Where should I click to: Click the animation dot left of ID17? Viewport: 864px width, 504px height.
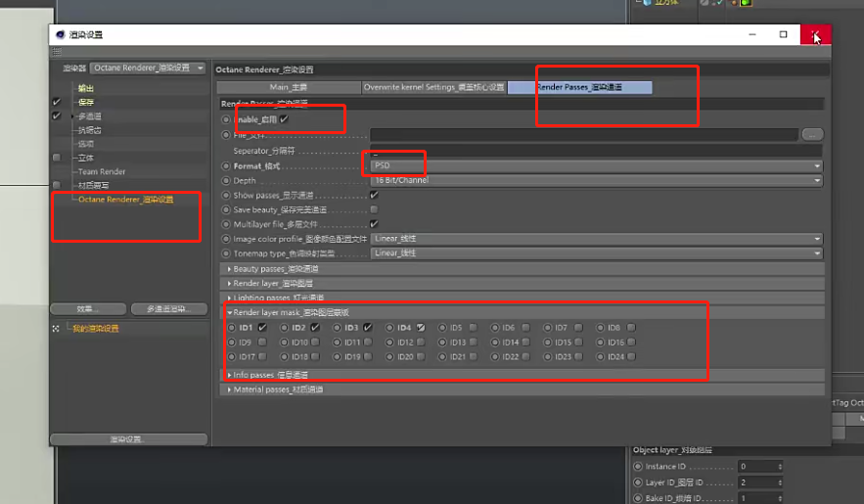tap(232, 356)
